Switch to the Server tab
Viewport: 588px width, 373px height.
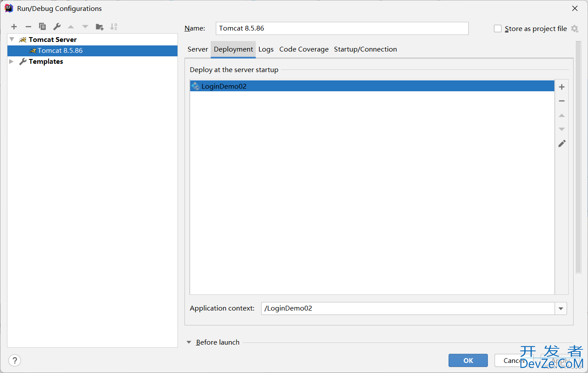pos(198,49)
